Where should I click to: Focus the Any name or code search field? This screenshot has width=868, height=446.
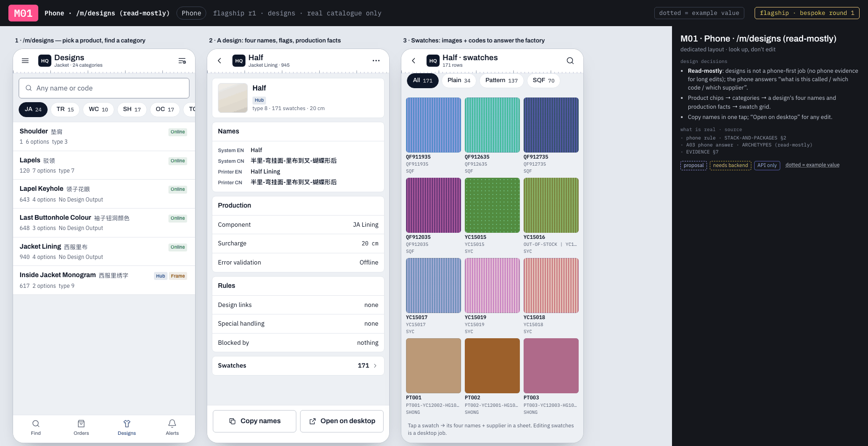(104, 88)
